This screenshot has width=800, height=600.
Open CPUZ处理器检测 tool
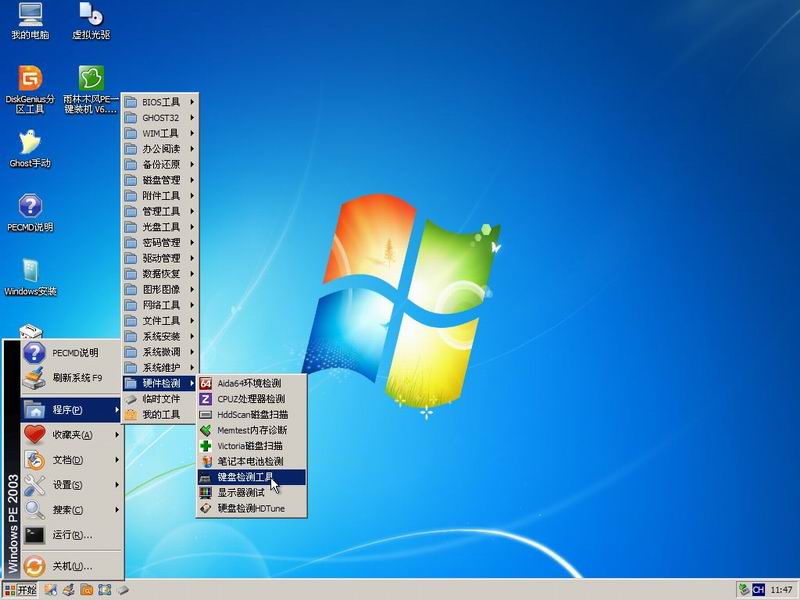coord(250,399)
